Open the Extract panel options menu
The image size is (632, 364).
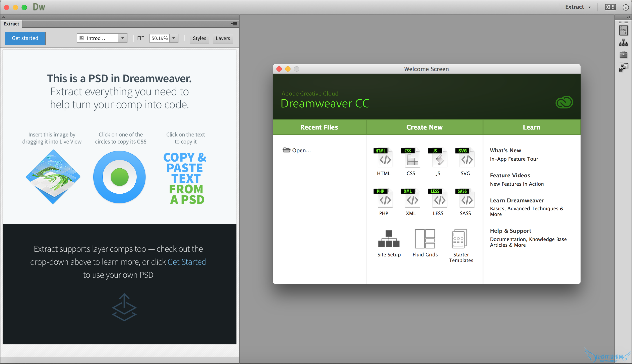click(x=234, y=24)
